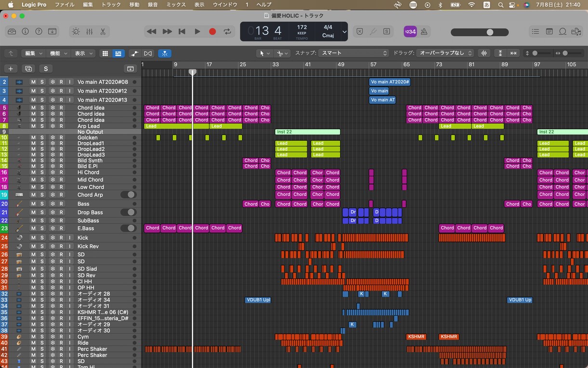Click the global Solo S button in track header
588x368 pixels.
point(46,68)
